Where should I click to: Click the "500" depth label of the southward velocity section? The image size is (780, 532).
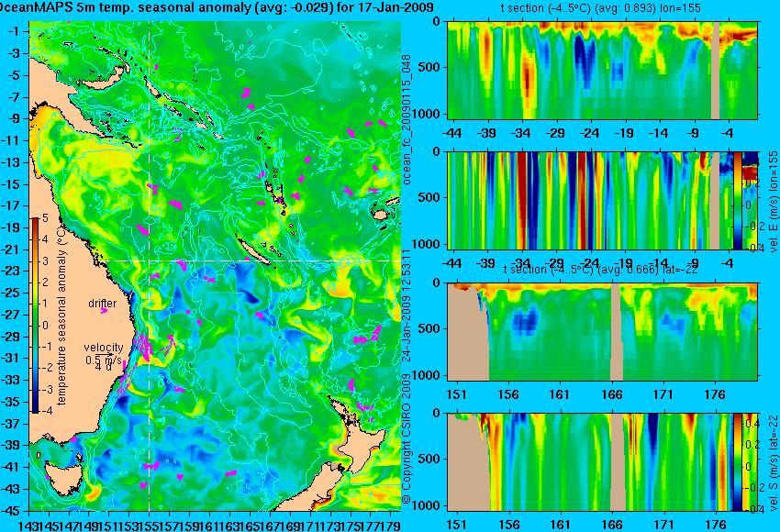click(x=430, y=459)
